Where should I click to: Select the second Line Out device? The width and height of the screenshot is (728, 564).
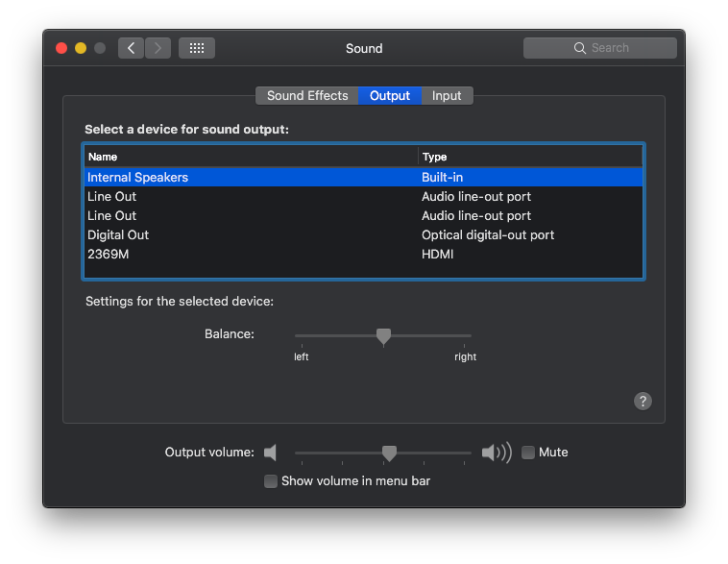[x=364, y=215]
